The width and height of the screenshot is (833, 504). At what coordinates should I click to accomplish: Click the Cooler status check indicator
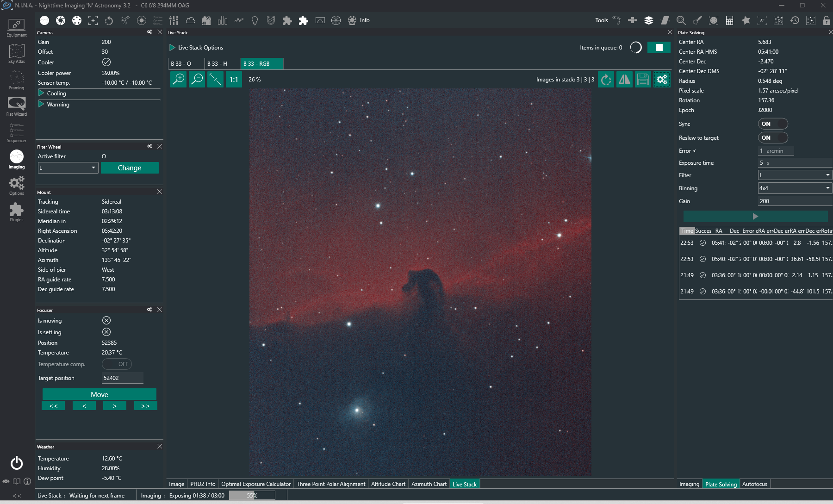[106, 62]
